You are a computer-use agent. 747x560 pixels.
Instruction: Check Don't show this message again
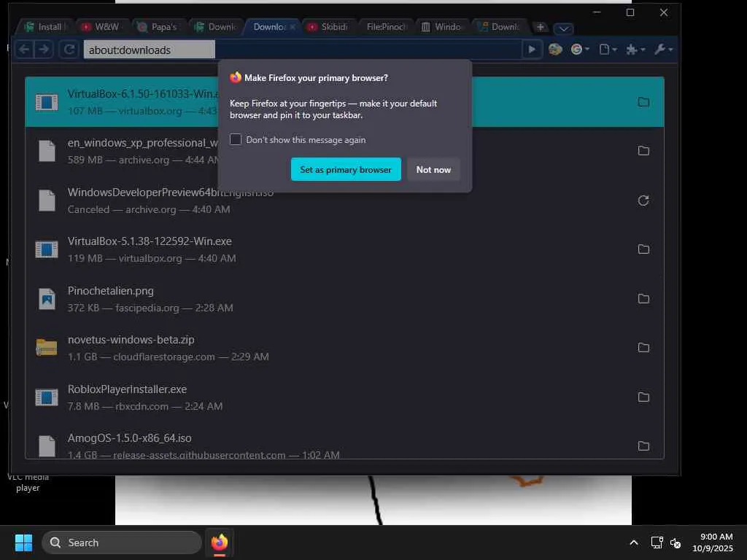click(x=236, y=139)
